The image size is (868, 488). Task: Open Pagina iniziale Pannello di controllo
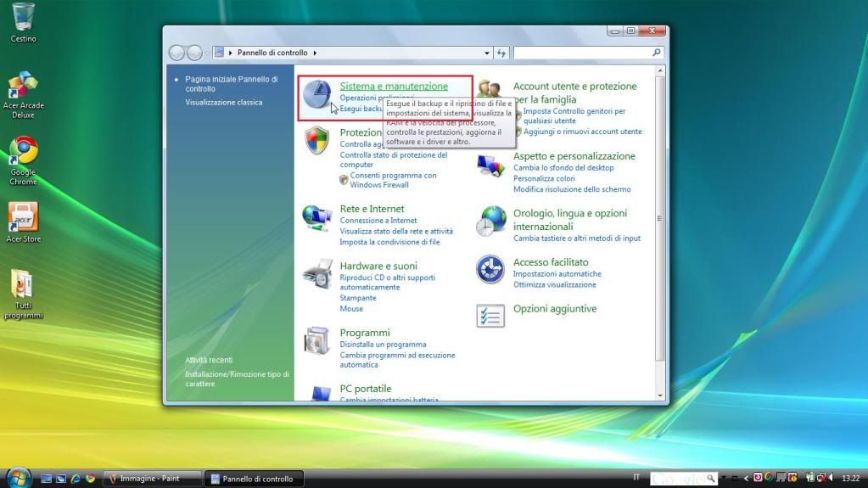tap(232, 84)
